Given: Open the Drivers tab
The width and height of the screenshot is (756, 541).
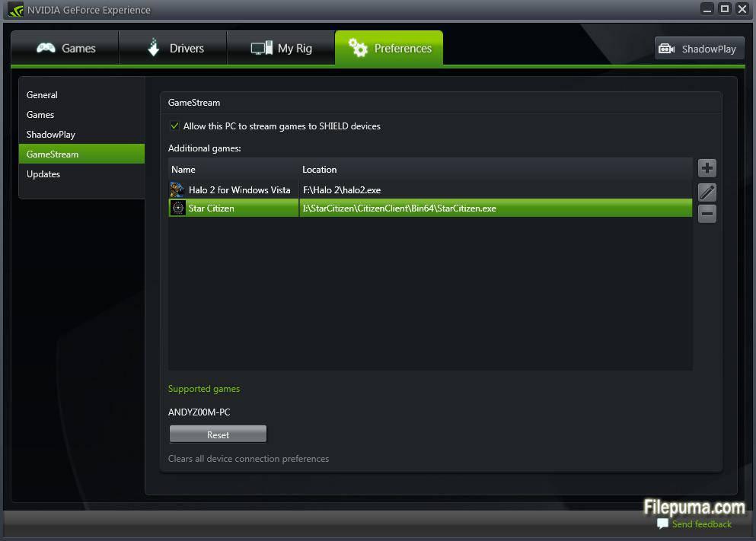Looking at the screenshot, I should click(x=173, y=48).
